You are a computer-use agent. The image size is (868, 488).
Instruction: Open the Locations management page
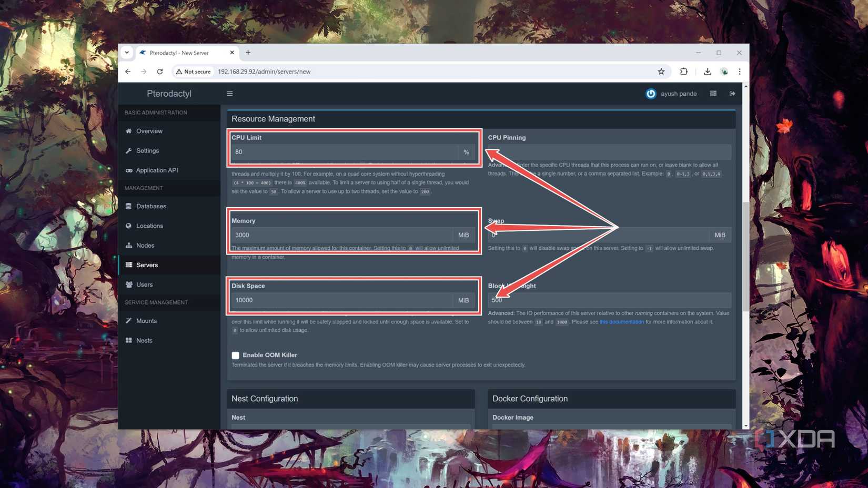coord(150,226)
